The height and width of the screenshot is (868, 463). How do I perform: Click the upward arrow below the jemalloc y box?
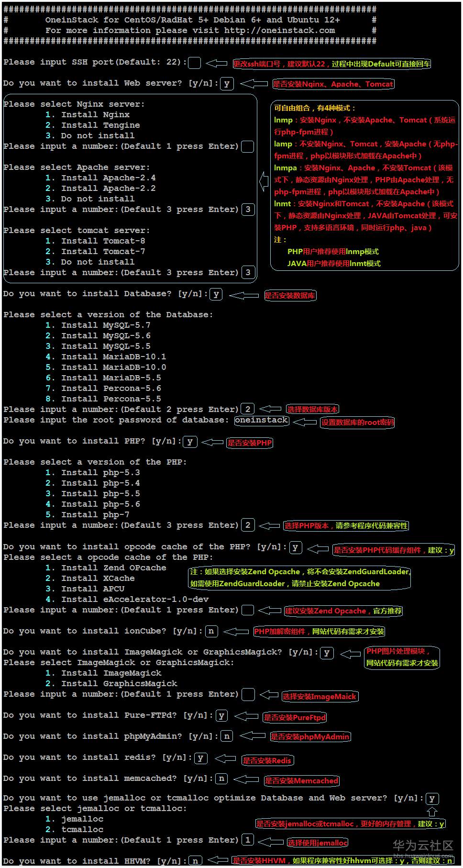(432, 812)
